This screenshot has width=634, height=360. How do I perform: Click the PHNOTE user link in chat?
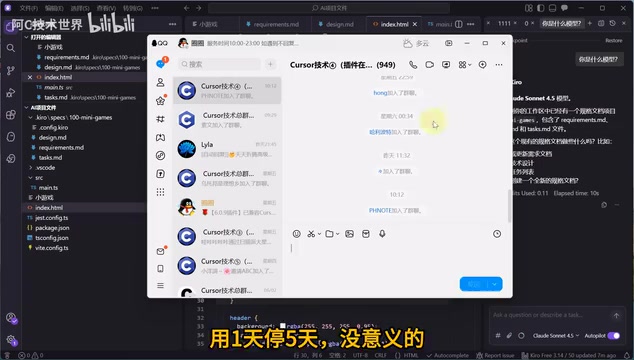point(380,210)
